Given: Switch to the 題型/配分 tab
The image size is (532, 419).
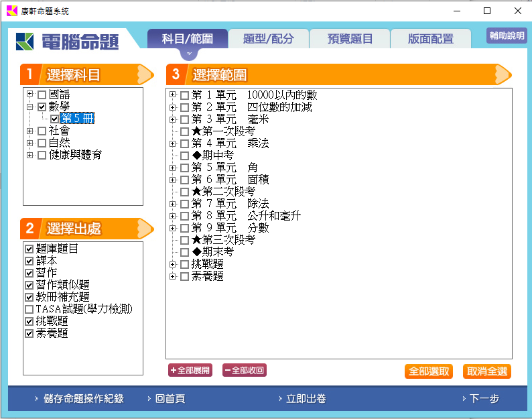Looking at the screenshot, I should click(x=268, y=39).
